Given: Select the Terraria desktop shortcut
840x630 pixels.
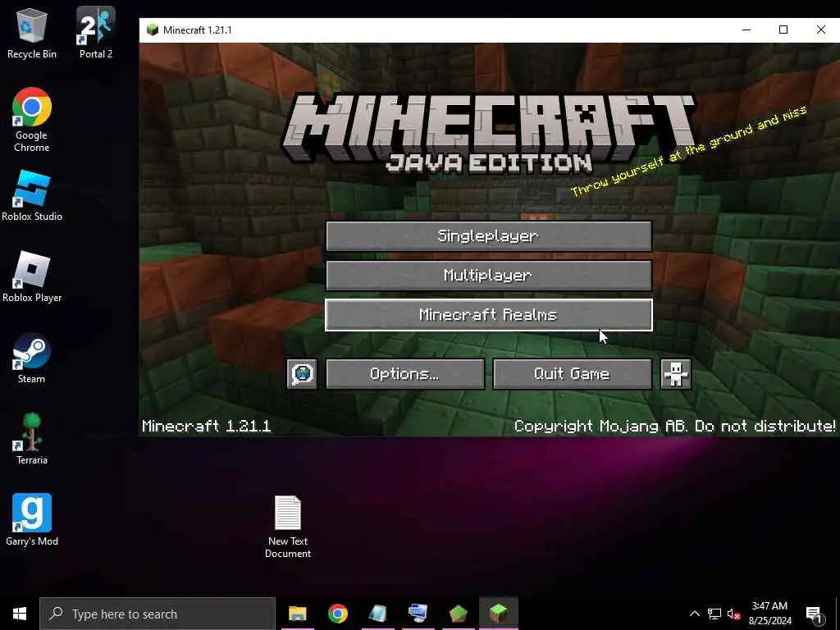Looking at the screenshot, I should 32,440.
